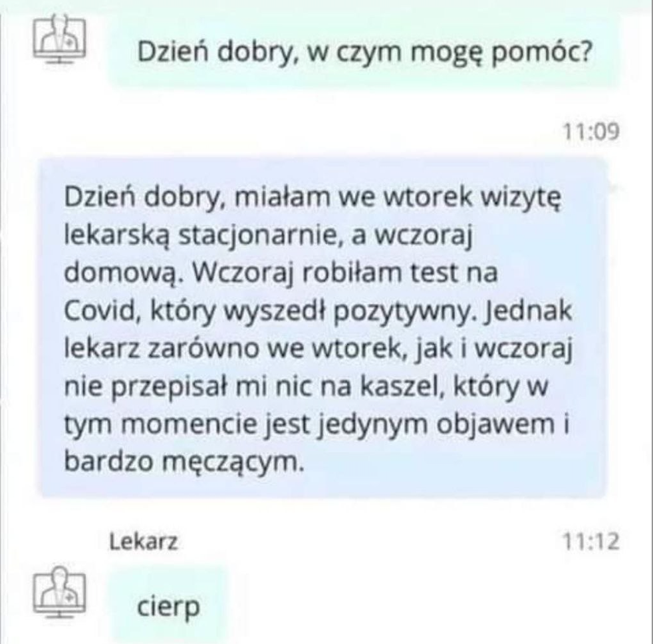
Task: Click the word "momencie" in patient message
Action: coord(189,424)
